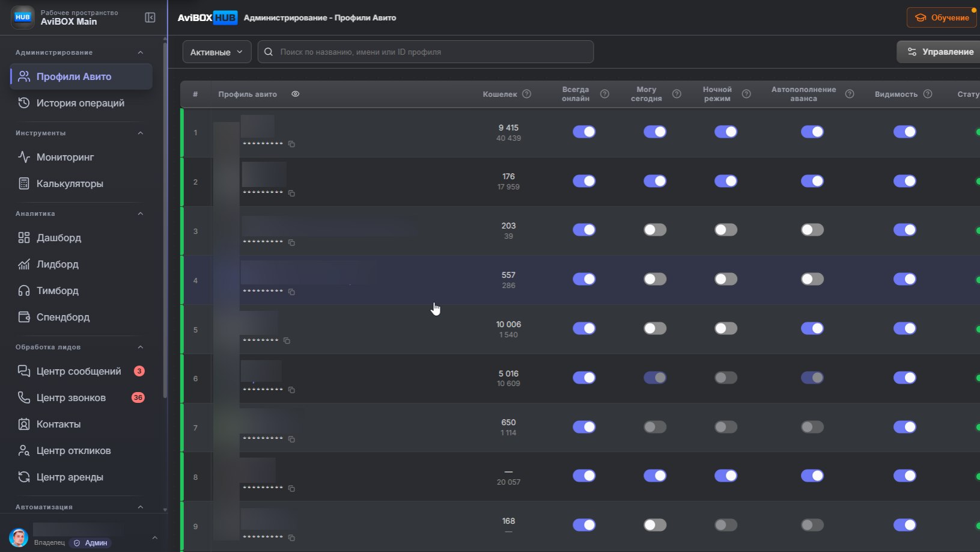The height and width of the screenshot is (552, 980).
Task: Open help icon next to Могу сегодня
Action: click(x=677, y=94)
